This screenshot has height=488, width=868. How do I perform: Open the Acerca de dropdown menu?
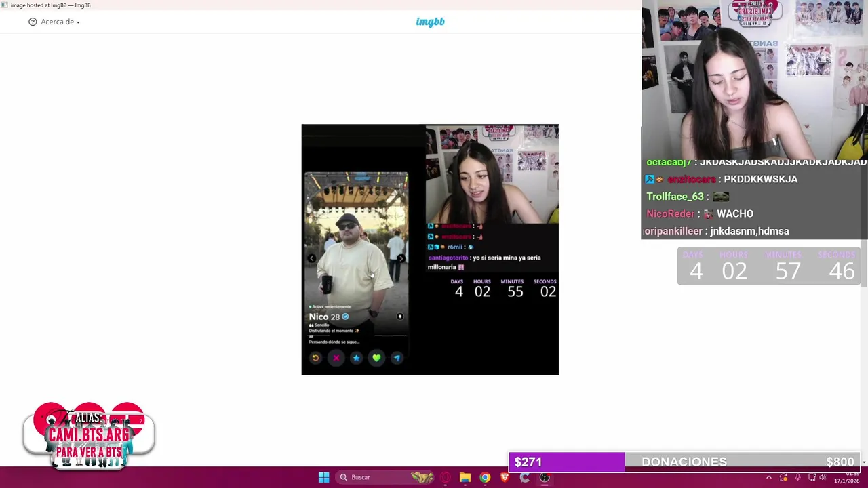(x=60, y=22)
